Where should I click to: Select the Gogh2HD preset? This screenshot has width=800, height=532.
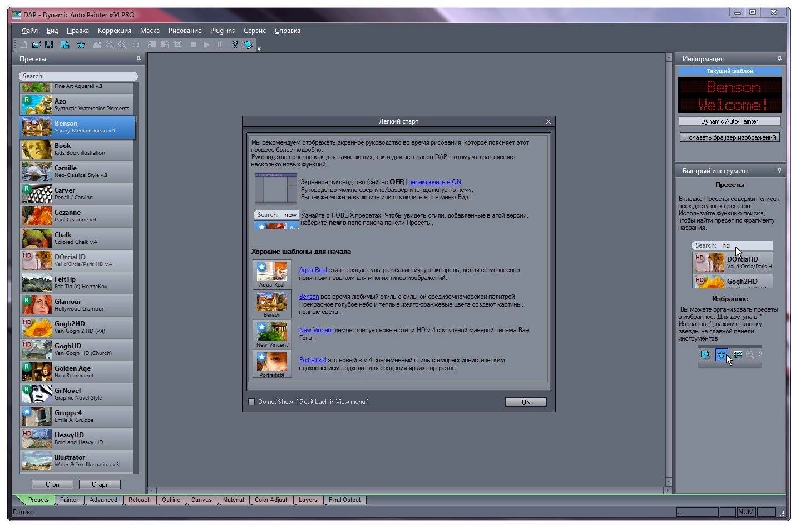pyautogui.click(x=77, y=327)
